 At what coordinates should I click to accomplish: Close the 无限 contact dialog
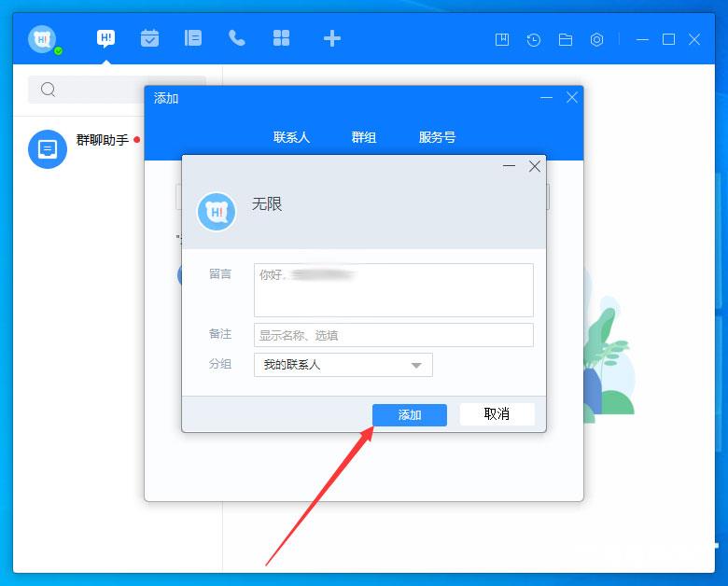pos(535,166)
